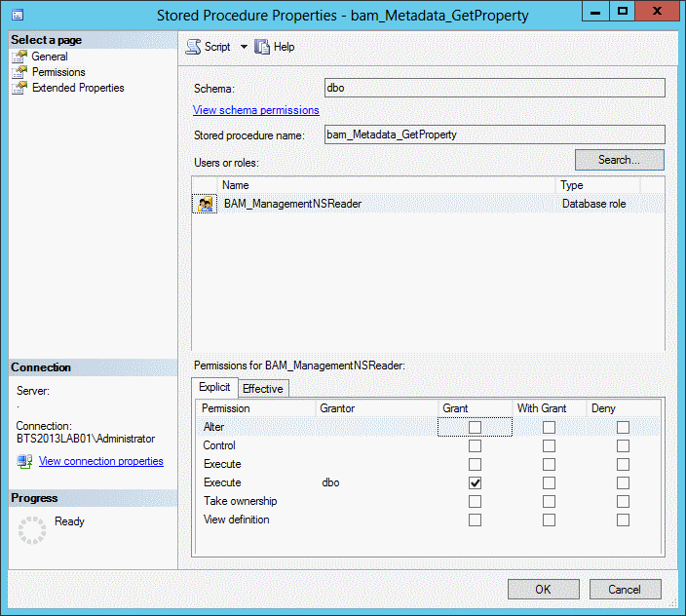Screen dimensions: 686x616
Task: Select the Extended Properties page icon
Action: pos(19,88)
